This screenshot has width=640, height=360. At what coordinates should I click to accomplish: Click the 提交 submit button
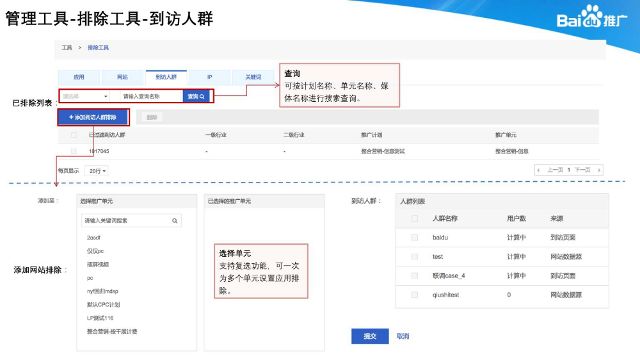point(370,336)
